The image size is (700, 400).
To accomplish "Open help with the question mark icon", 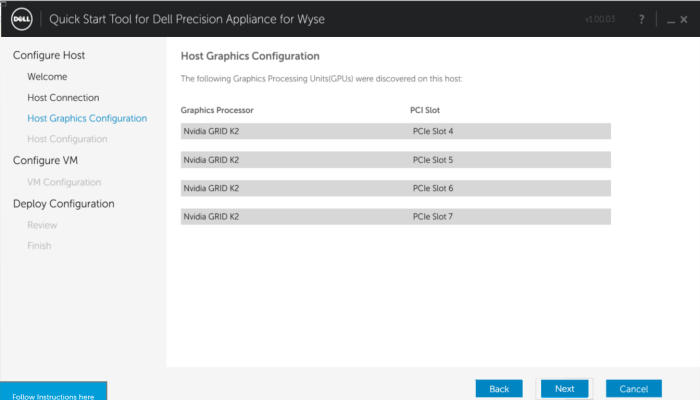I will [641, 20].
